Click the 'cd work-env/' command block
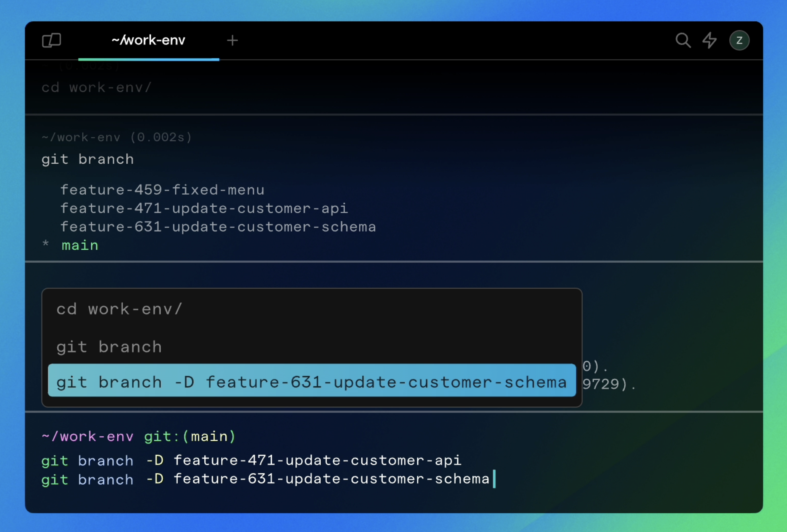 (97, 88)
